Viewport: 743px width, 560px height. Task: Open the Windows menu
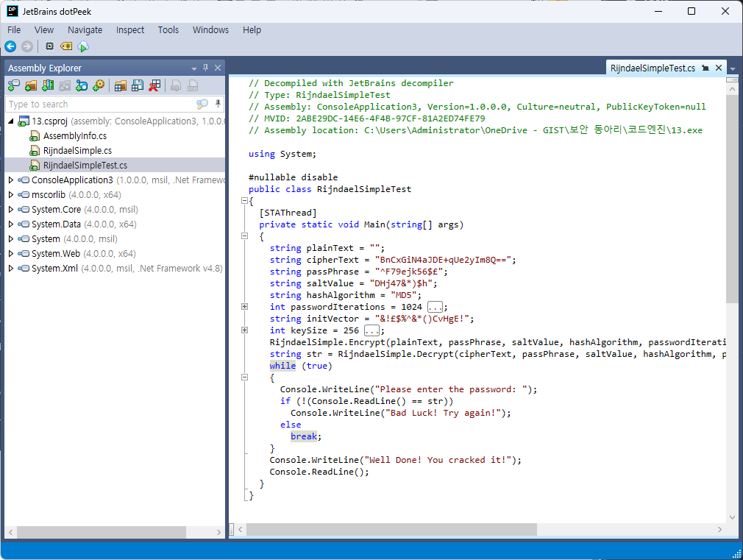click(210, 30)
